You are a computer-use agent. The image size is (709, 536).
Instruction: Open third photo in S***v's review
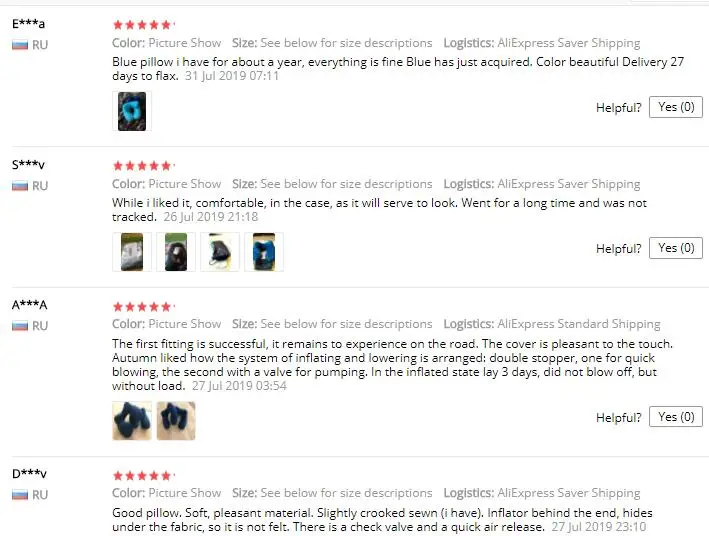pos(220,252)
